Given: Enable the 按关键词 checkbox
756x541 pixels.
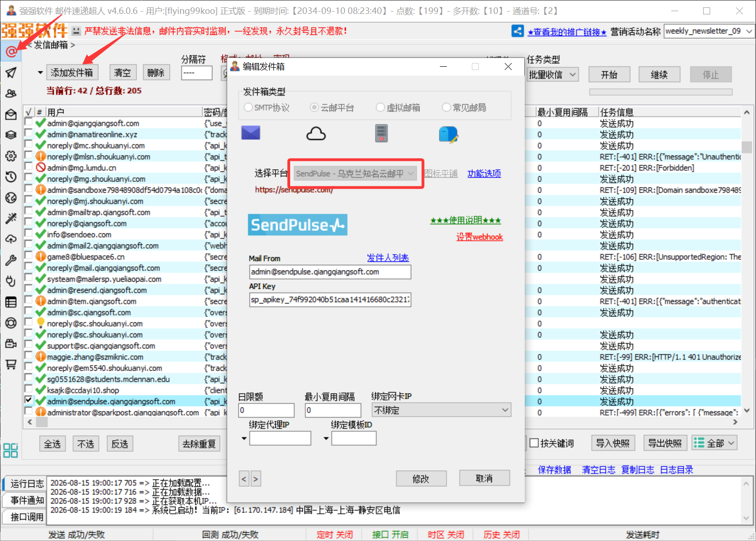Looking at the screenshot, I should coord(534,443).
